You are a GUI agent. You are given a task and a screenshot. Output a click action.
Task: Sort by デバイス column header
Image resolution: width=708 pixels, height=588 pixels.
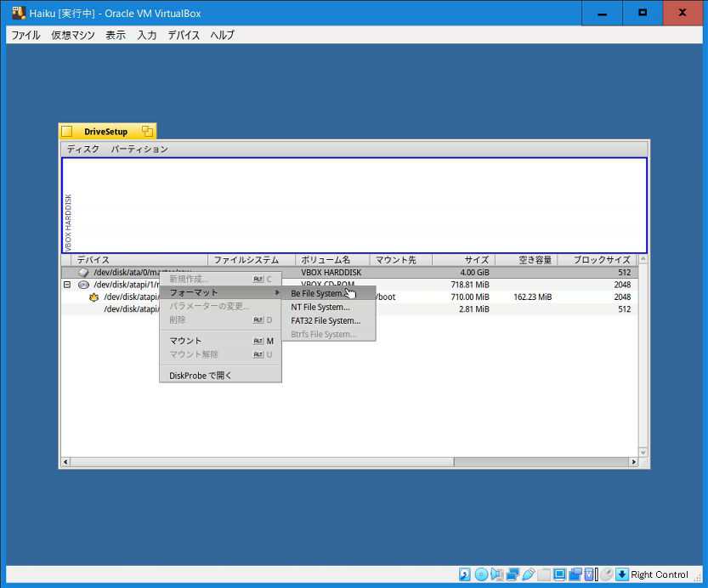click(139, 260)
